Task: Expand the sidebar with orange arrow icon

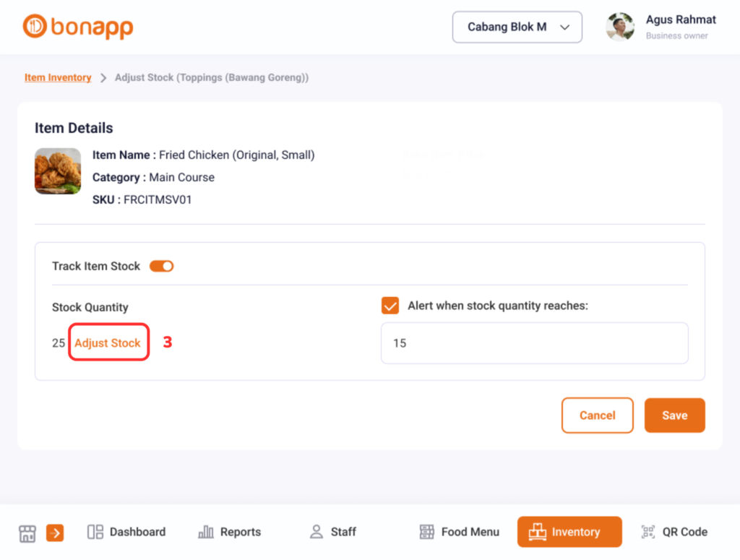Action: point(55,533)
